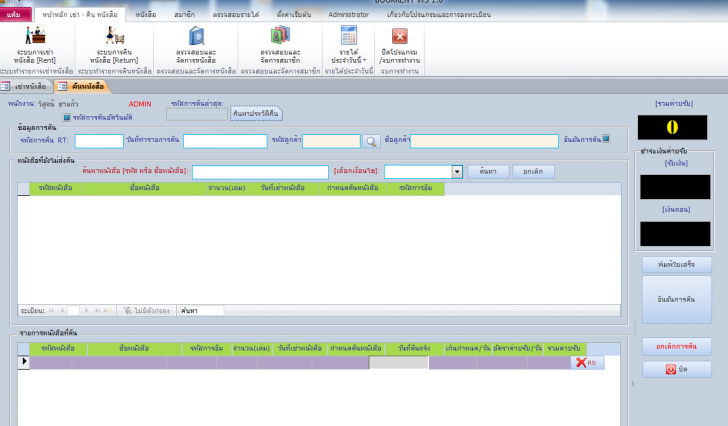Viewport: 728px width, 426px height.
Task: Open the income check ribbon tab
Action: tap(236, 14)
